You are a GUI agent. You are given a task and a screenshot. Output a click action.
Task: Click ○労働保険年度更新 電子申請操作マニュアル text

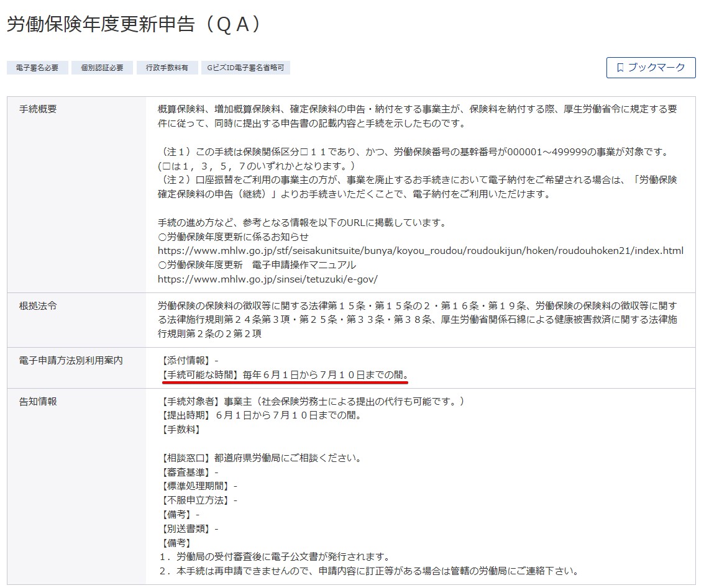[257, 265]
